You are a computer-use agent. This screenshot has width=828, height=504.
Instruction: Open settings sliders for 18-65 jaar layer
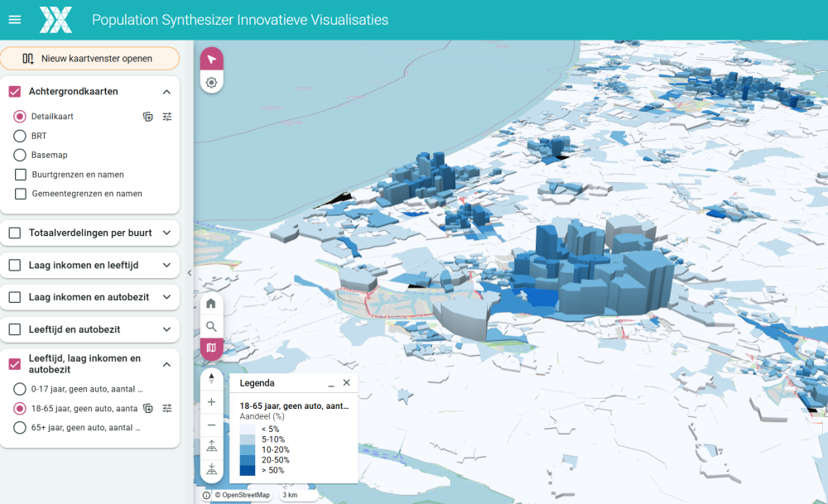coord(167,409)
